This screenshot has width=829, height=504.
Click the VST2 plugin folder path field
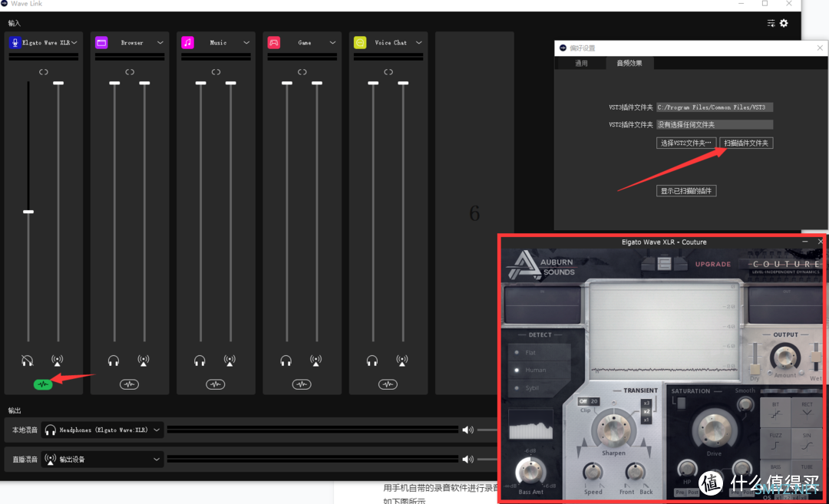715,125
